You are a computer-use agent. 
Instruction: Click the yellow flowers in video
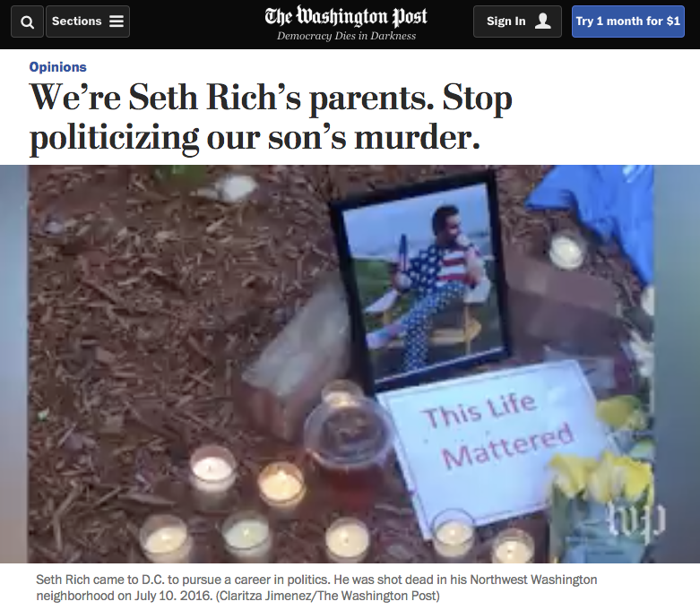[x=602, y=473]
